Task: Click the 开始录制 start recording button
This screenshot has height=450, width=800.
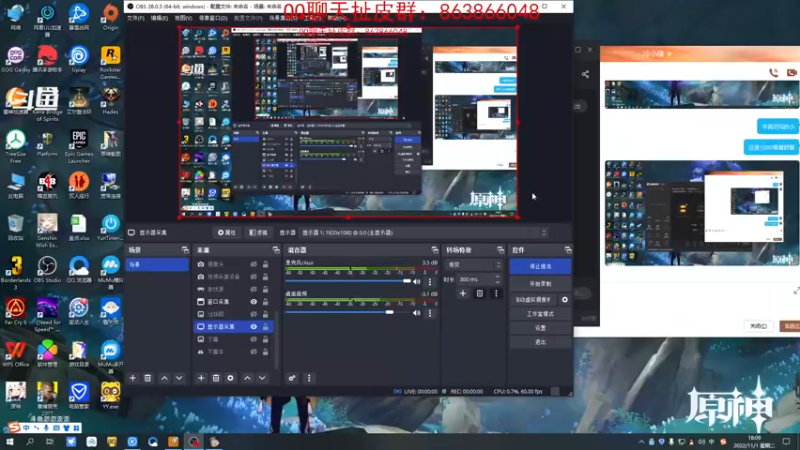Action: 540,284
